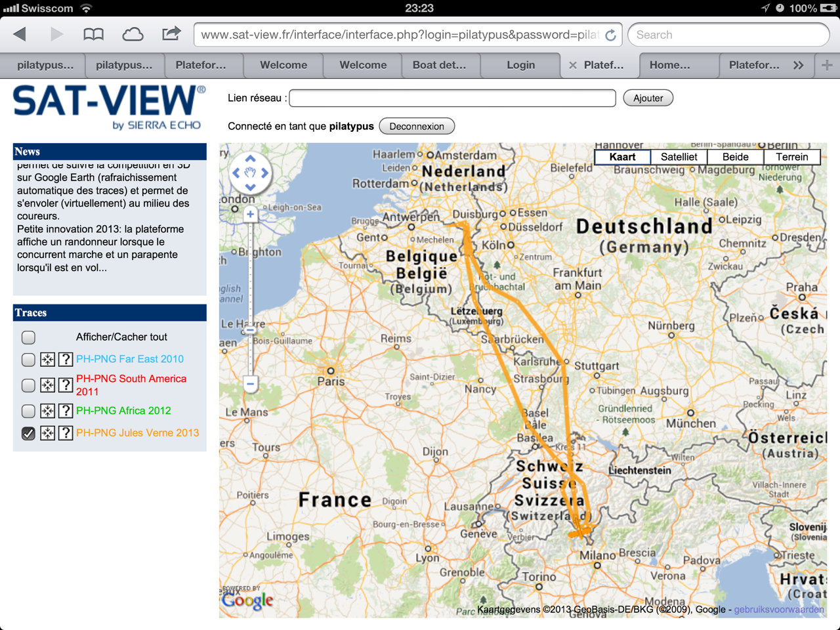Zoom out the map with minus button
Viewport: 840px width, 630px height.
pyautogui.click(x=250, y=383)
